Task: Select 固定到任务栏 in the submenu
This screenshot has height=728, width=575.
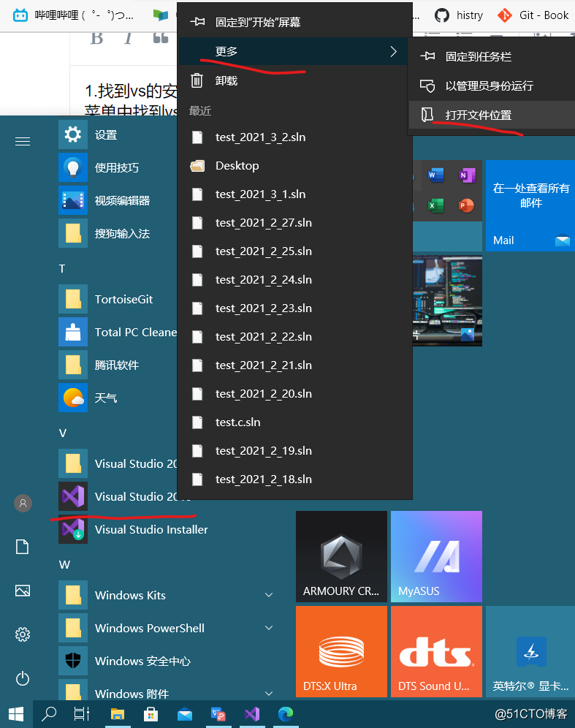Action: point(492,56)
